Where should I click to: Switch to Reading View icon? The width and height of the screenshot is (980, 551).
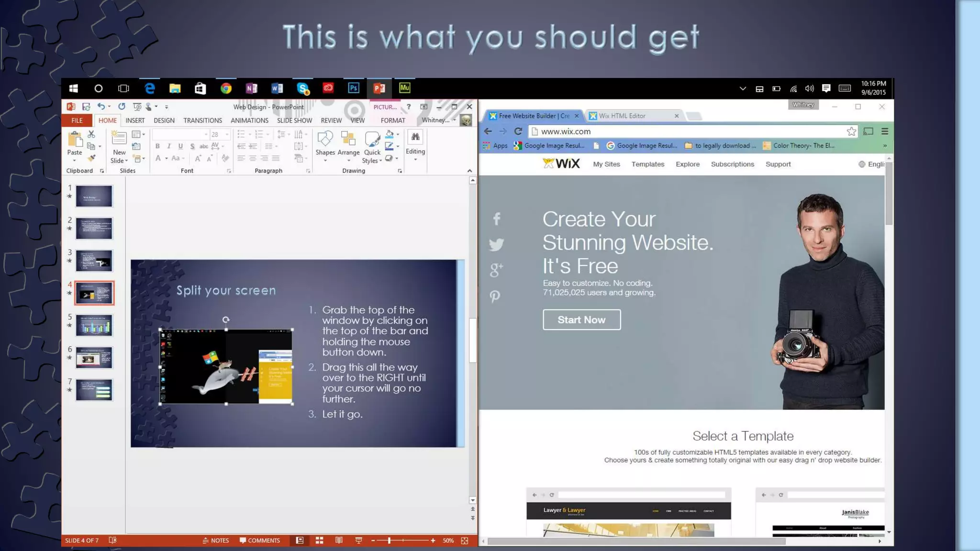click(x=339, y=540)
